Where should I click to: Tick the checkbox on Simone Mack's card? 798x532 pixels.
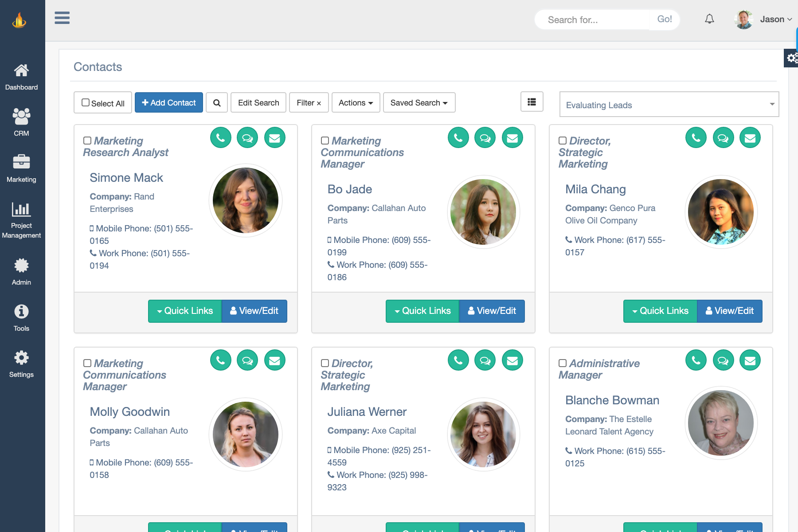tap(87, 141)
